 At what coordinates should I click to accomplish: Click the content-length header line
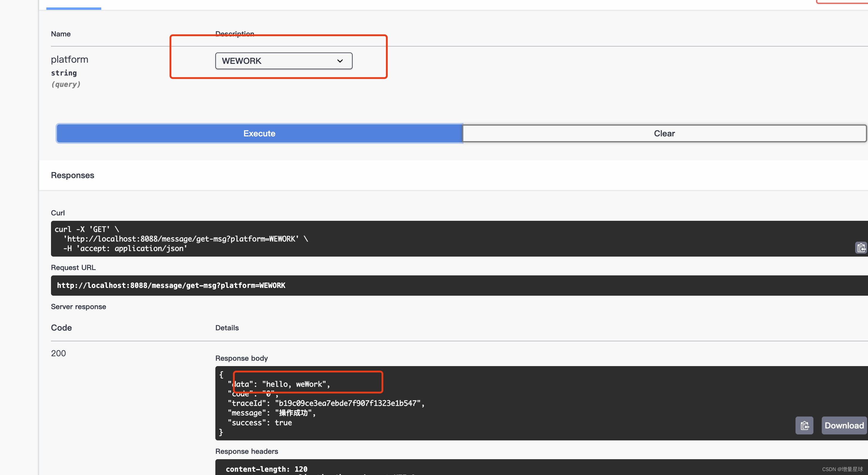pos(266,469)
